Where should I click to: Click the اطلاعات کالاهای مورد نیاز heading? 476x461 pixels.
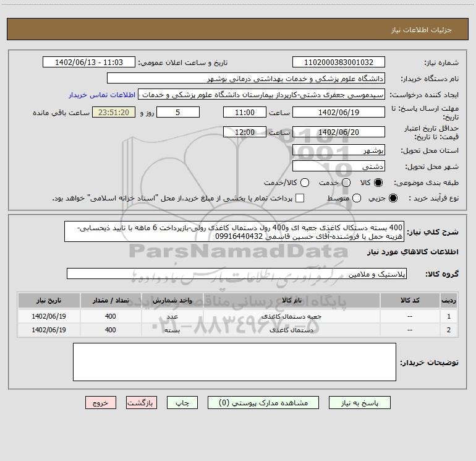(x=412, y=252)
